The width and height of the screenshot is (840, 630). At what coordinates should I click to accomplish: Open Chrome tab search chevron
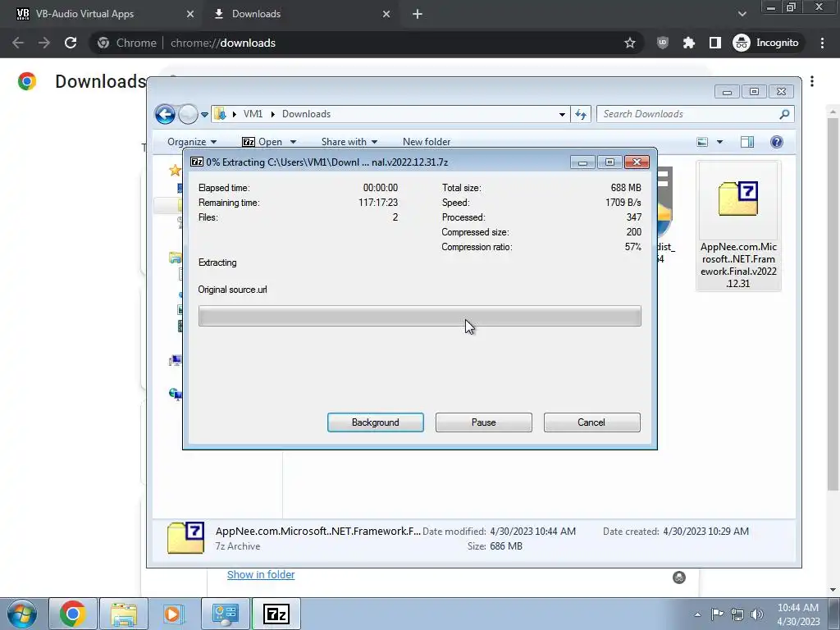click(x=742, y=14)
